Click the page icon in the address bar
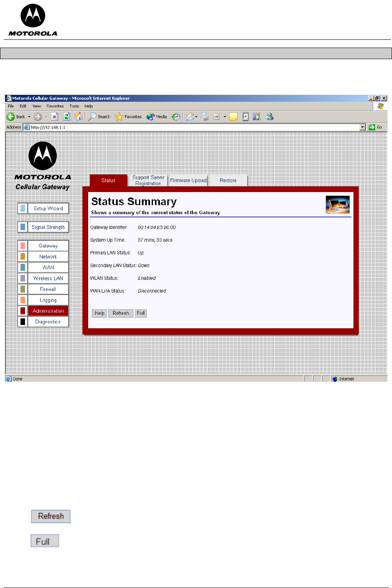Image resolution: width=392 pixels, height=588 pixels. point(27,127)
